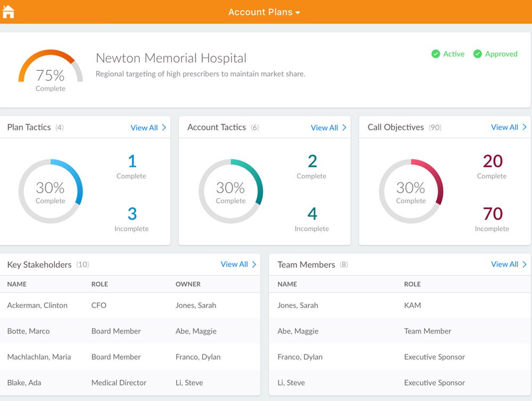Click the Home icon in the header
Screen dimensions: 532x401
(9, 12)
